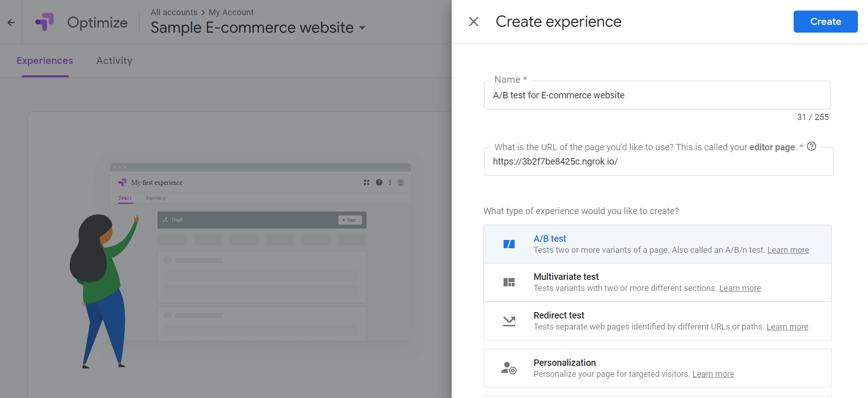Click the user avatar in illustration

[x=401, y=182]
